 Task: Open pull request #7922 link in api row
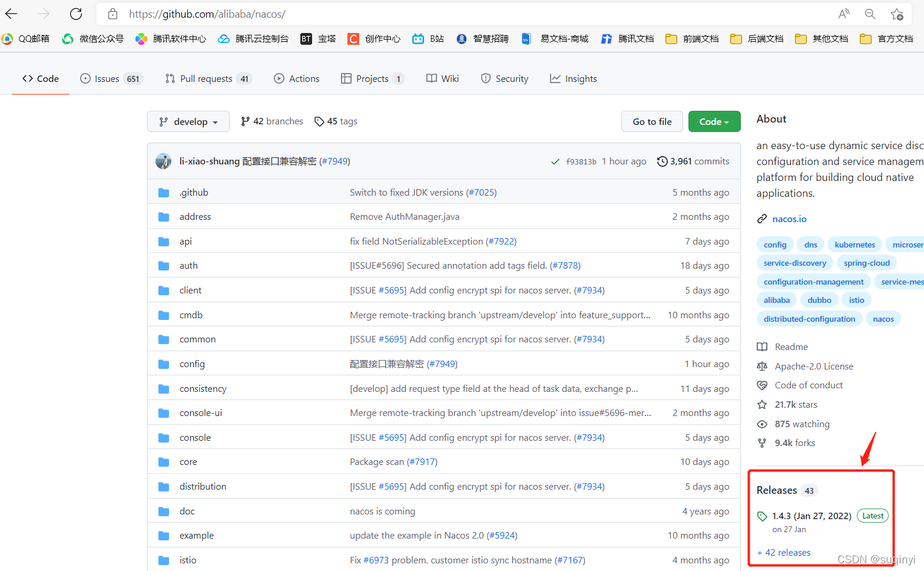[x=502, y=241]
